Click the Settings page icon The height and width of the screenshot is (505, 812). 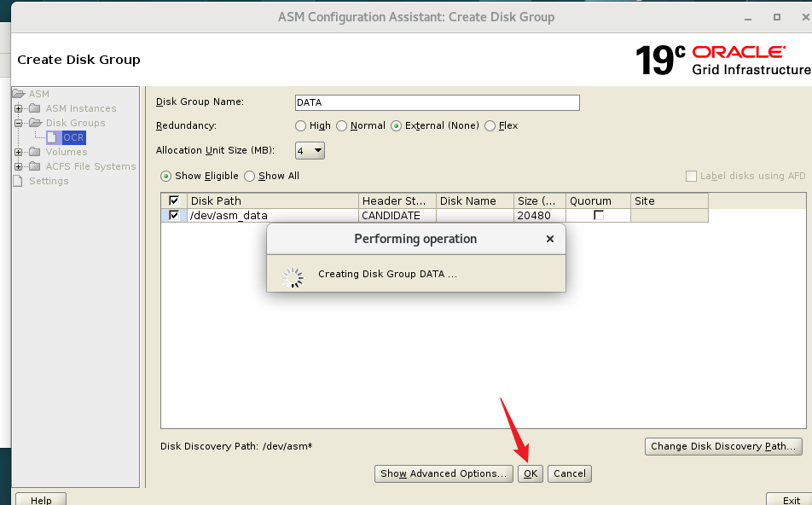click(18, 181)
